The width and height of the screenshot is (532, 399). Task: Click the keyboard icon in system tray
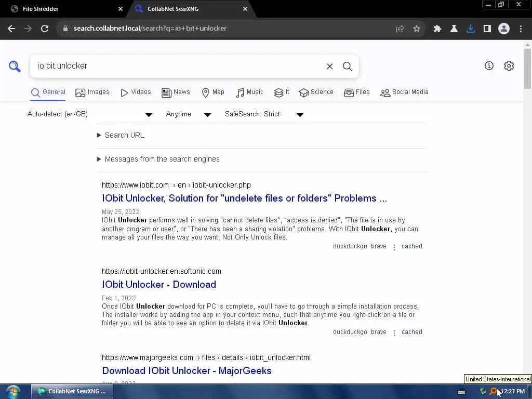pos(461,392)
